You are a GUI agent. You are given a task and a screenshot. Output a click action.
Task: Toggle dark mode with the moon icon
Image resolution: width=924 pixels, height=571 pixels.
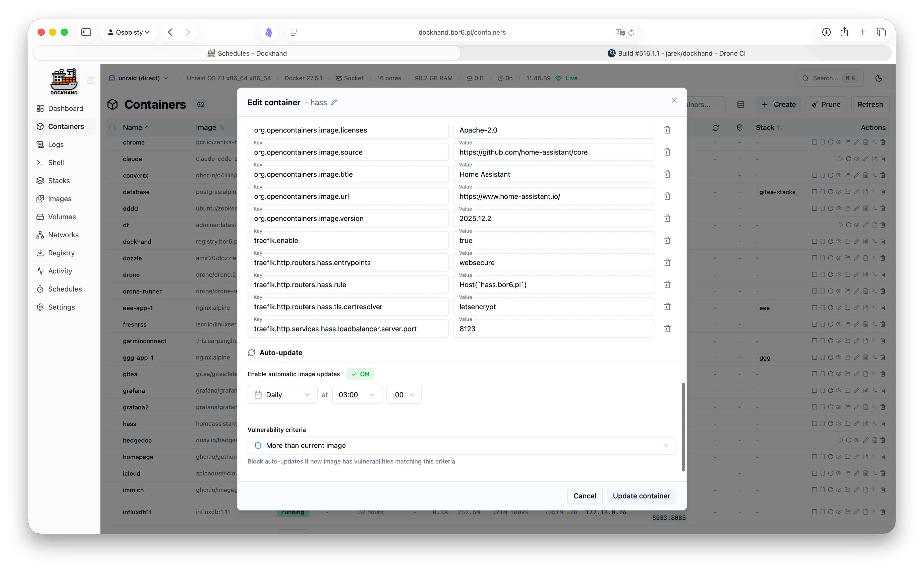point(879,78)
